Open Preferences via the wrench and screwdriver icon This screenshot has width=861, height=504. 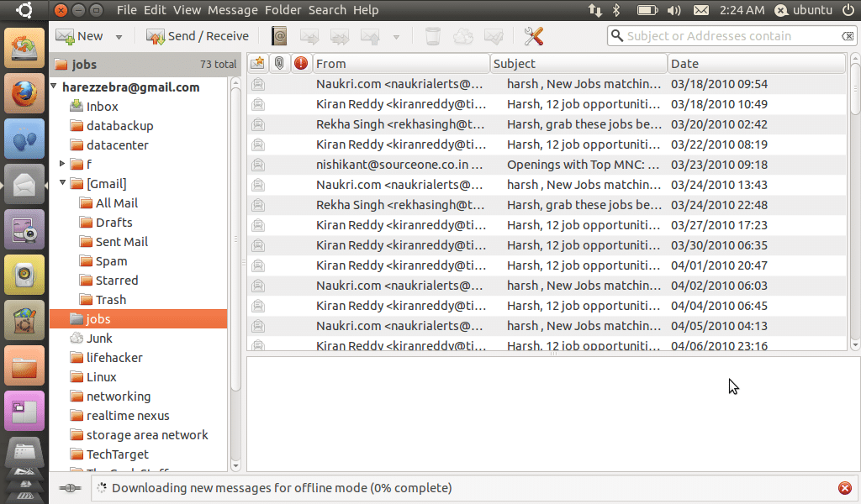click(533, 36)
